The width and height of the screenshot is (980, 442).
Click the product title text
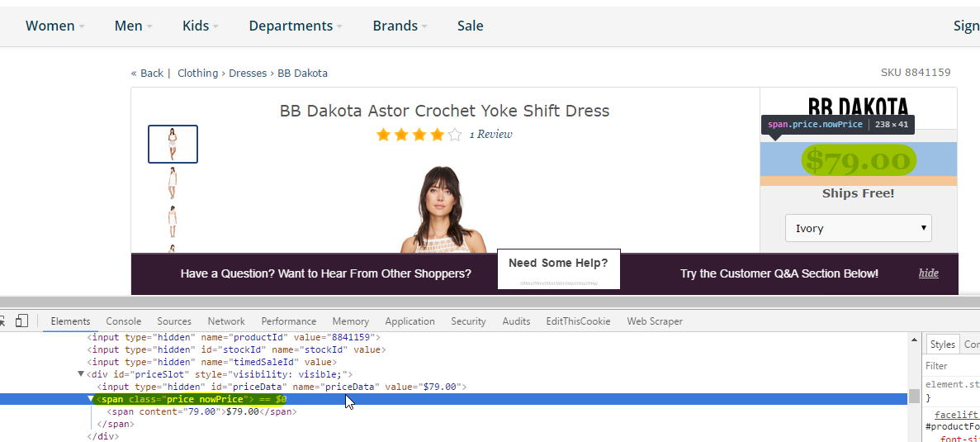point(444,111)
